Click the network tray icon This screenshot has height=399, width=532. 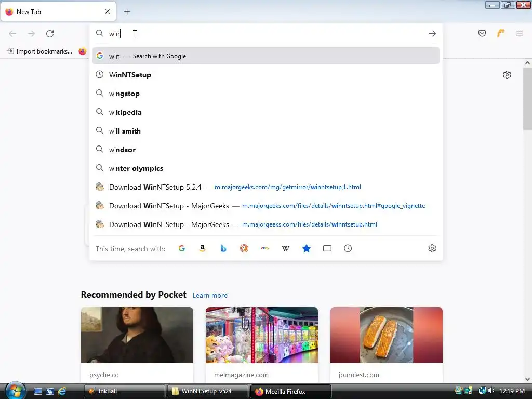click(x=482, y=391)
